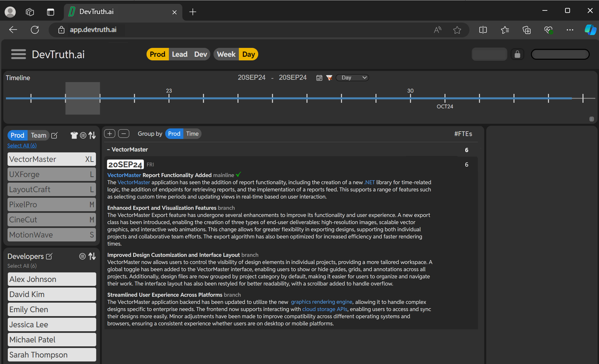The image size is (599, 364).
Task: Select the CineCut product
Action: pyautogui.click(x=52, y=220)
